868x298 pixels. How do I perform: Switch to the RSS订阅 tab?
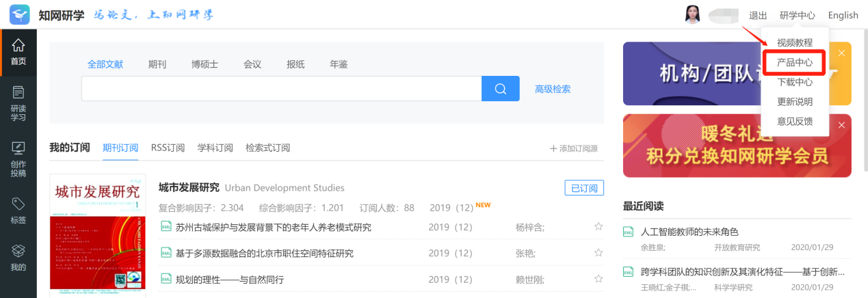[168, 148]
